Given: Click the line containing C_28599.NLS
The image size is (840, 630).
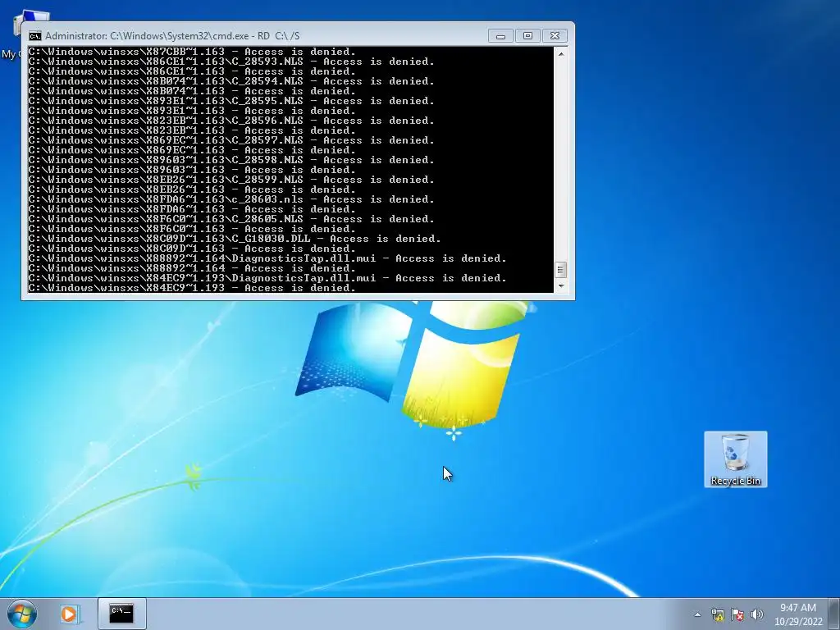Looking at the screenshot, I should coord(231,180).
